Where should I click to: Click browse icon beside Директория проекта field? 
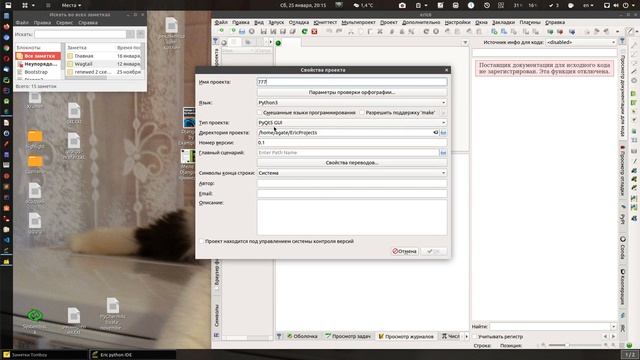tap(443, 133)
